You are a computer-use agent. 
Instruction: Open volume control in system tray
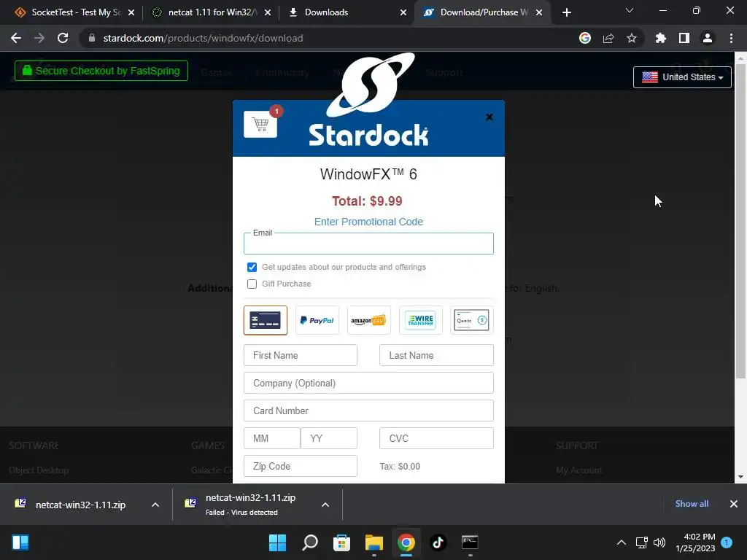coord(659,542)
